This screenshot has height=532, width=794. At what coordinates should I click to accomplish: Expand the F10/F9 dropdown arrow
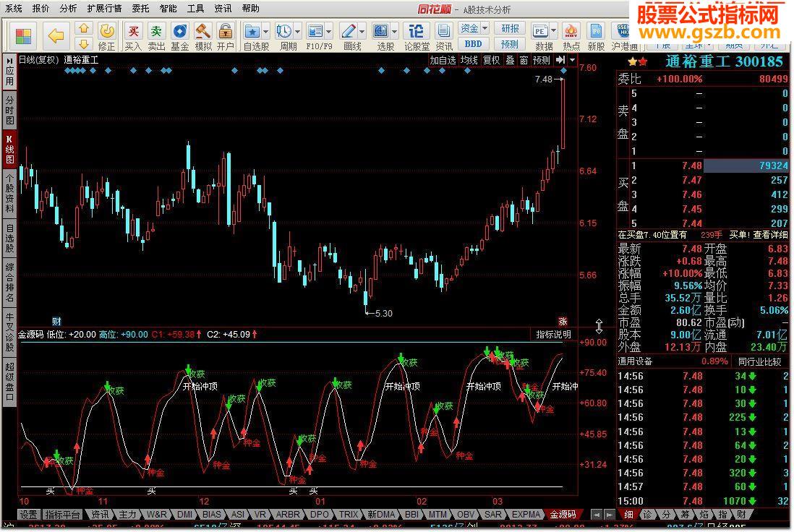(328, 31)
